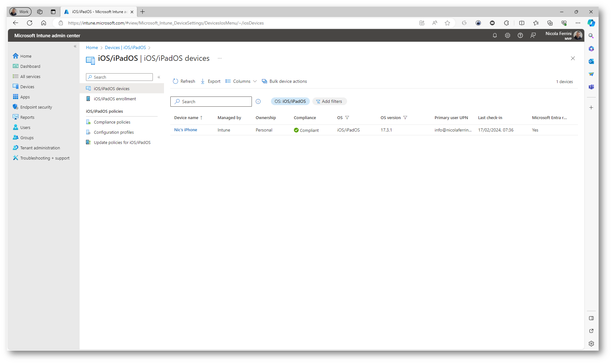Viewport: 612px width, 364px height.
Task: Refresh the device list
Action: click(x=184, y=81)
